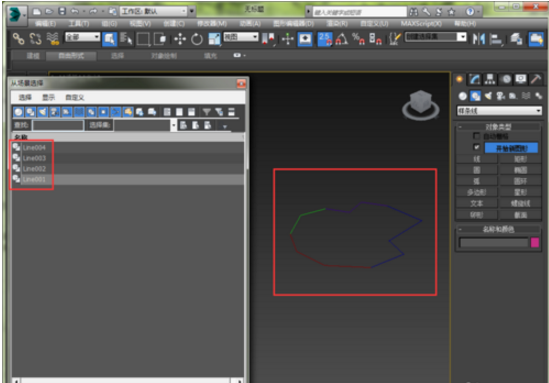Click the magenta object color swatch
Image resolution: width=549 pixels, height=383 pixels.
(x=535, y=242)
